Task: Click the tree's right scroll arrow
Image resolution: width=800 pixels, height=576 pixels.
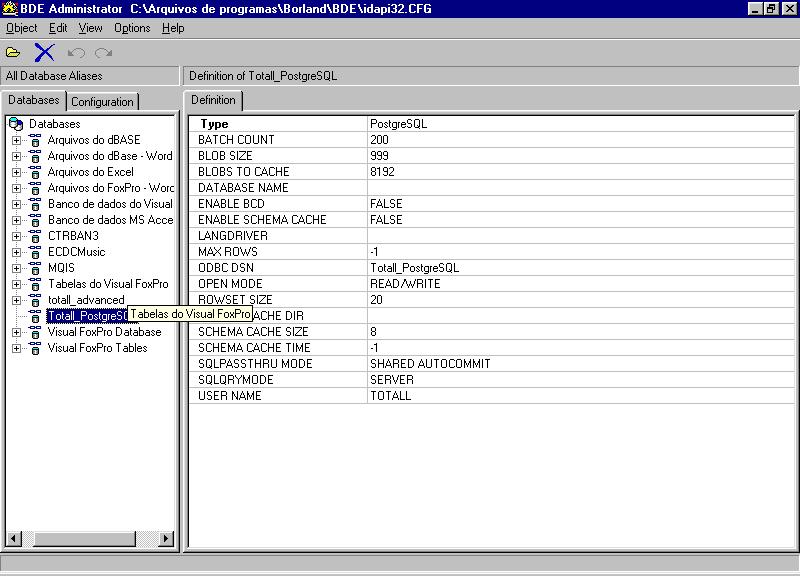Action: [x=165, y=538]
